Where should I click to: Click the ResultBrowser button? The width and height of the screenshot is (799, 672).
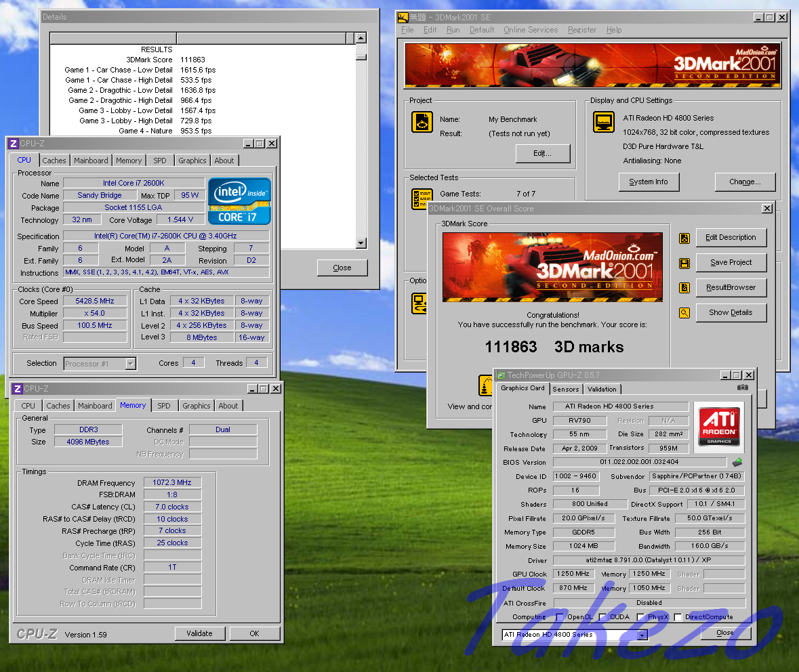coord(731,287)
